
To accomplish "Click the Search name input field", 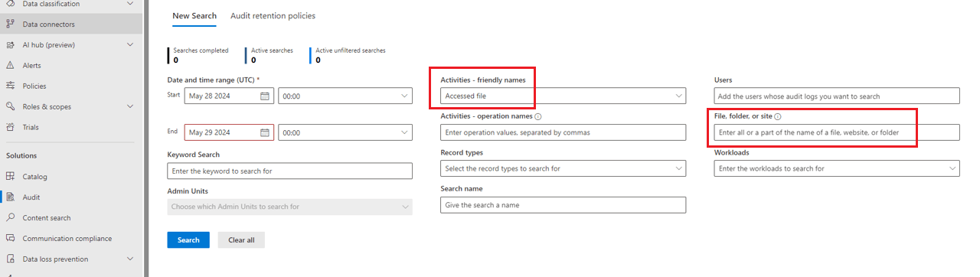I will (563, 205).
